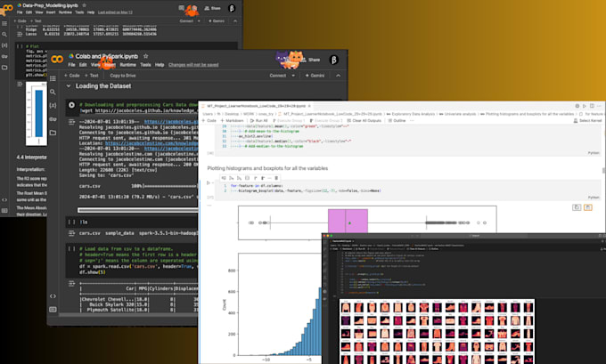The width and height of the screenshot is (606, 364).
Task: Open Gemini in Colab and PySpark toolbar
Action: (x=315, y=76)
